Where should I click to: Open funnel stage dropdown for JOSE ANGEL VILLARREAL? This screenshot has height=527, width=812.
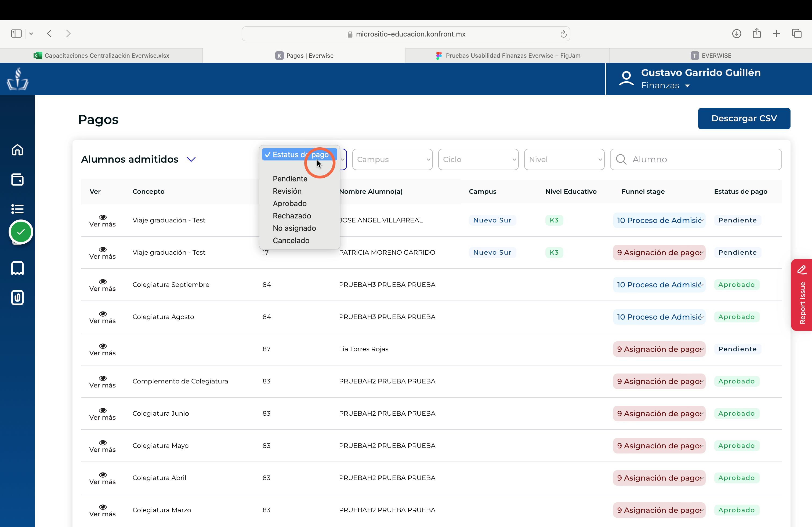[659, 220]
